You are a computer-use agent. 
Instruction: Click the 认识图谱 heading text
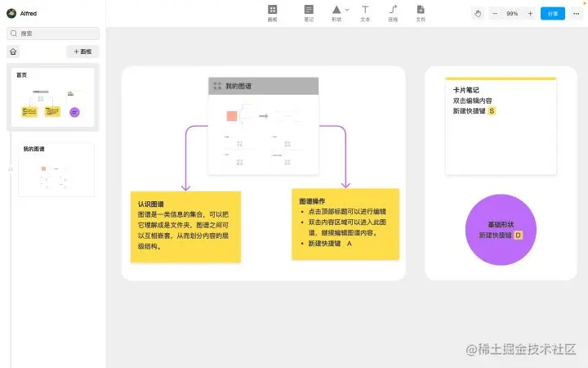point(151,204)
